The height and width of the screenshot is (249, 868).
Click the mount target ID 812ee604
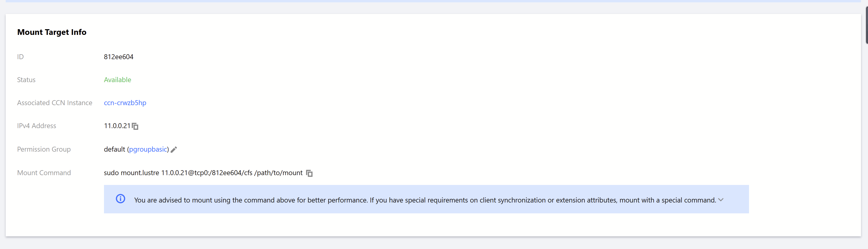118,57
